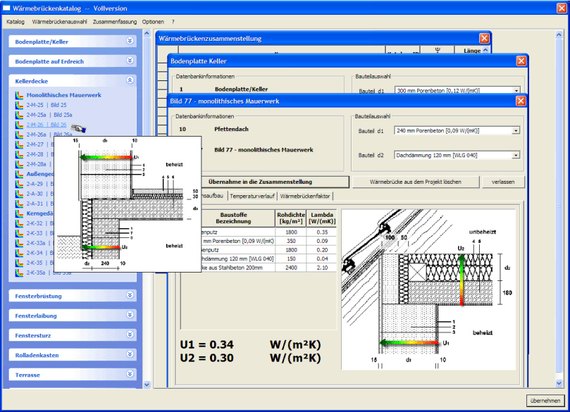This screenshot has width=570, height=412.
Task: Expand the Rolladenkasten section
Action: [130, 354]
